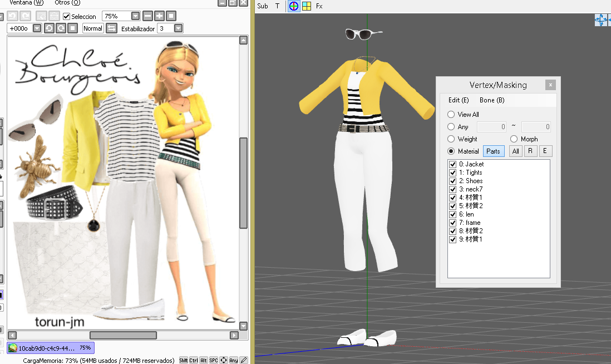The height and width of the screenshot is (364, 611).
Task: Open the 75% zoom dropdown
Action: coord(135,16)
